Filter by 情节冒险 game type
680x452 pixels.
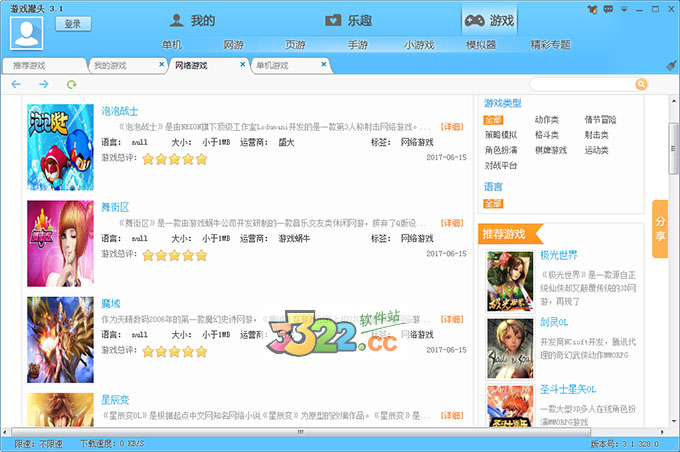click(600, 120)
